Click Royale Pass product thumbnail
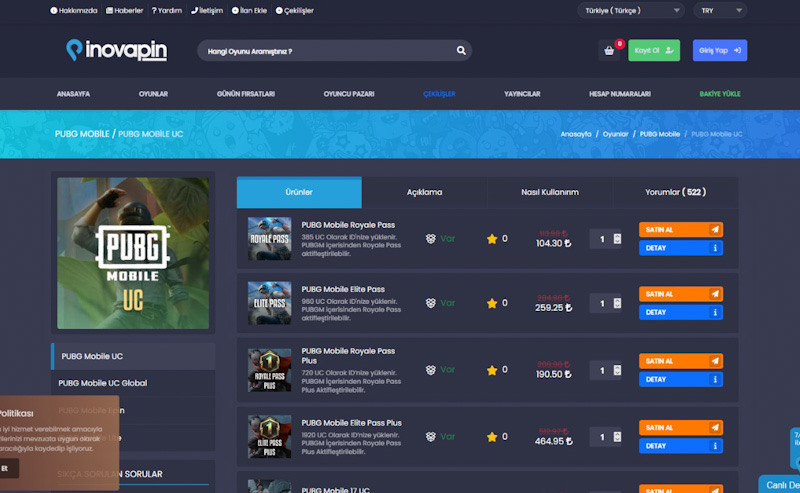The width and height of the screenshot is (800, 493). click(x=269, y=239)
